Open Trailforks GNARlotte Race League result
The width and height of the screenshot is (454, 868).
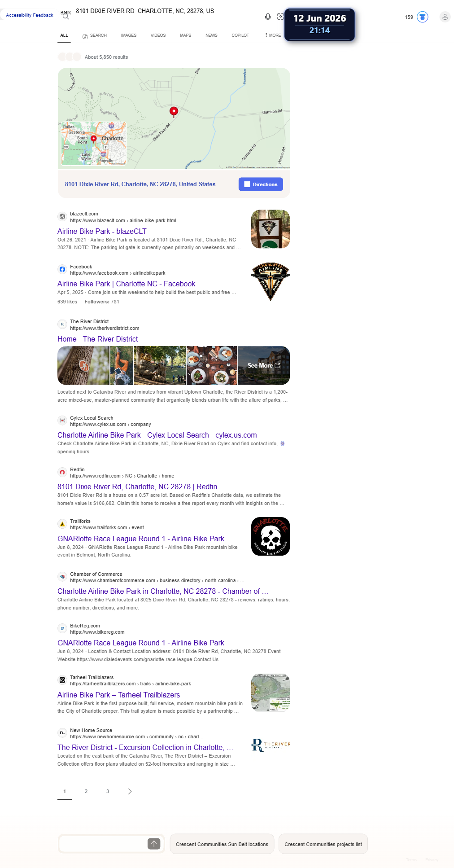click(141, 539)
